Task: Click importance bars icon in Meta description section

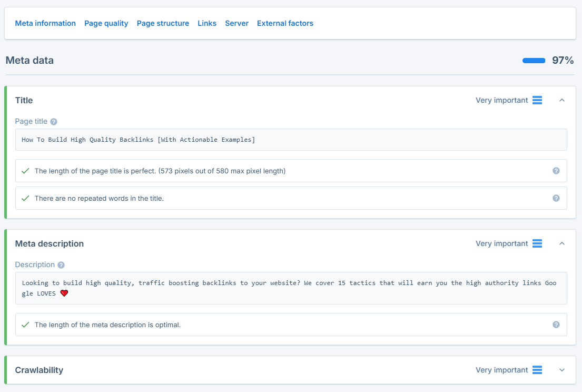Action: 537,243
